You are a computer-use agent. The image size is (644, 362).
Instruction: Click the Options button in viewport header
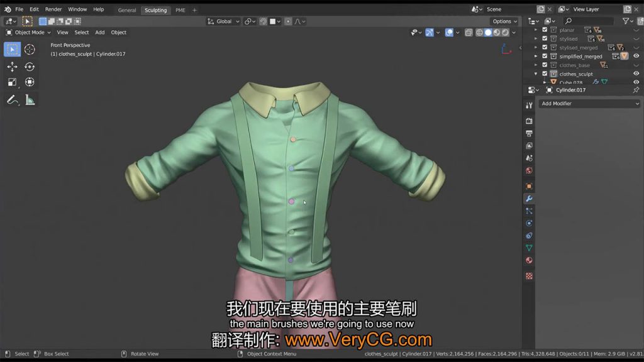(504, 21)
